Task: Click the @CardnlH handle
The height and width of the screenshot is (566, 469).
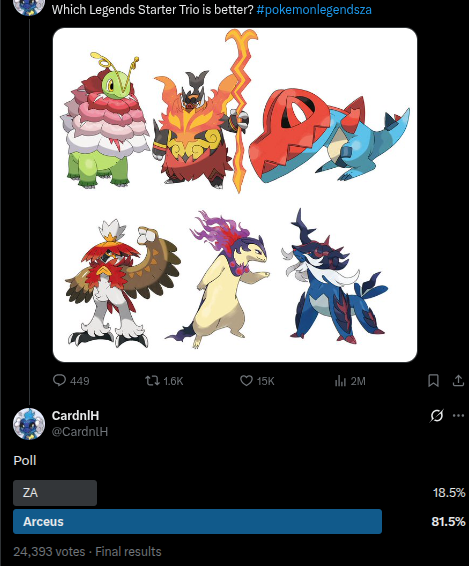Action: [80, 431]
